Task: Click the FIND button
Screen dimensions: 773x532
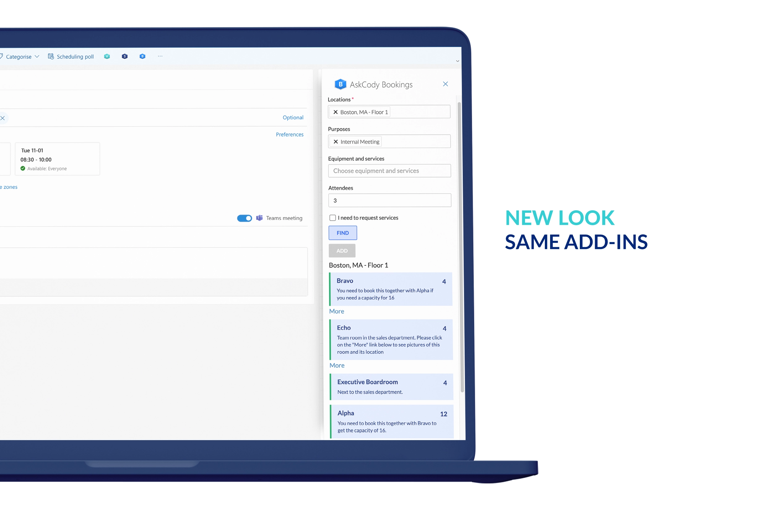Action: point(343,233)
